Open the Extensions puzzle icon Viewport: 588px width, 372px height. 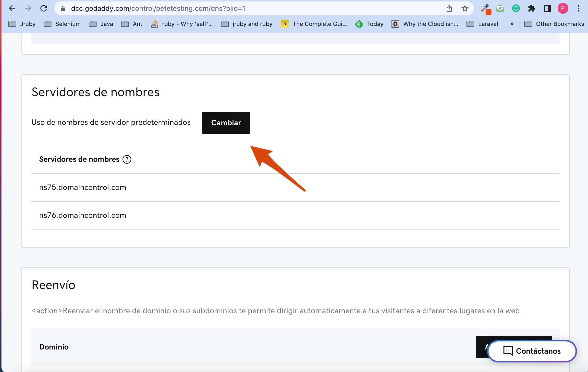531,9
